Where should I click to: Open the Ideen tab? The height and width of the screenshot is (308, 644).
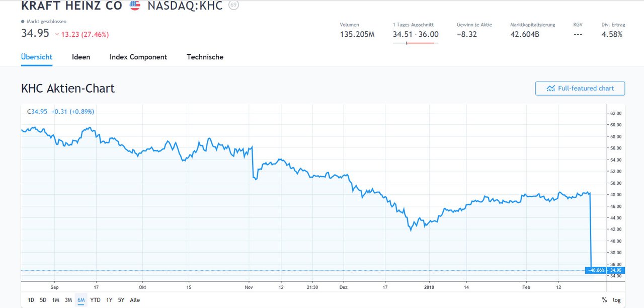81,57
